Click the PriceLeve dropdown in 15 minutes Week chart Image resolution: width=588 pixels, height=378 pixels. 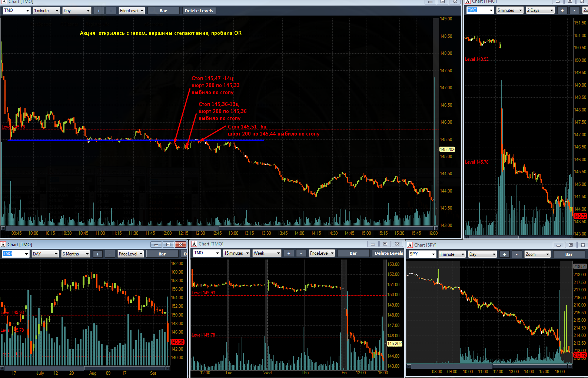pyautogui.click(x=322, y=253)
